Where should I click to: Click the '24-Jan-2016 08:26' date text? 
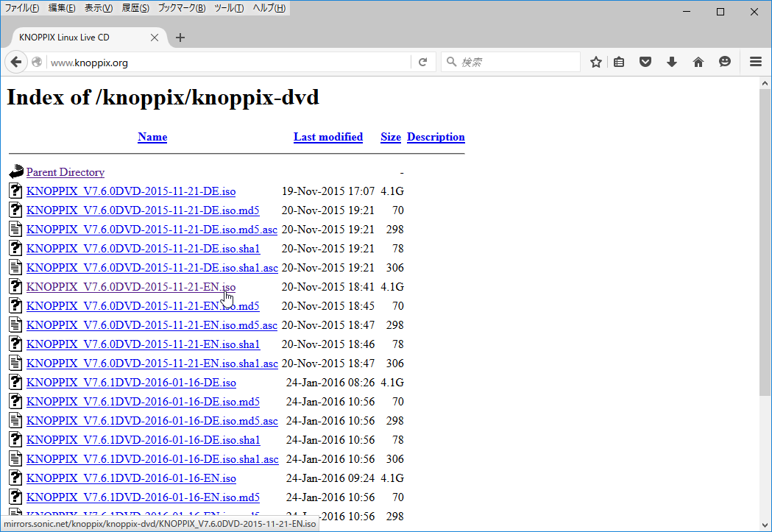(330, 383)
